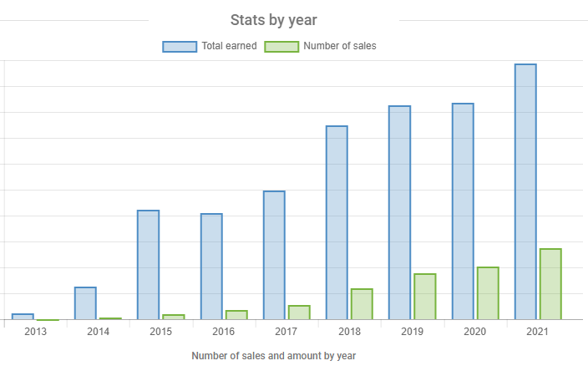Select the 2021 Number of sales bar

point(550,284)
